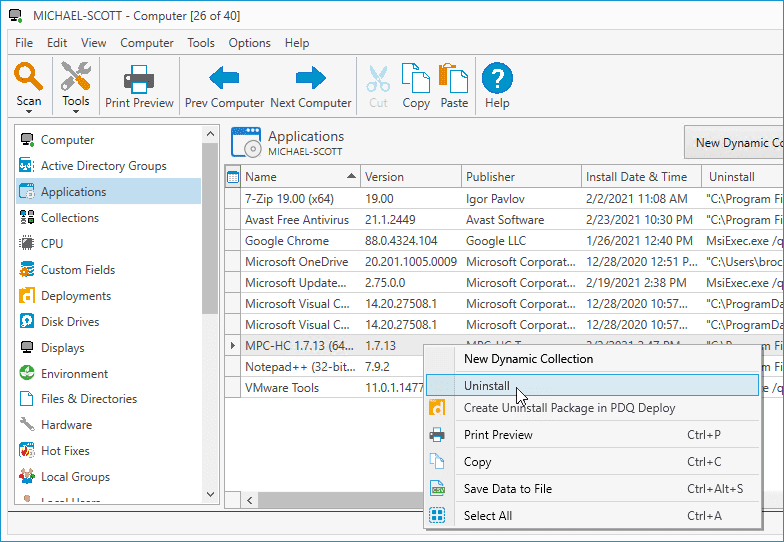This screenshot has height=542, width=784.
Task: Click the Scan magnifier icon
Action: point(28,76)
